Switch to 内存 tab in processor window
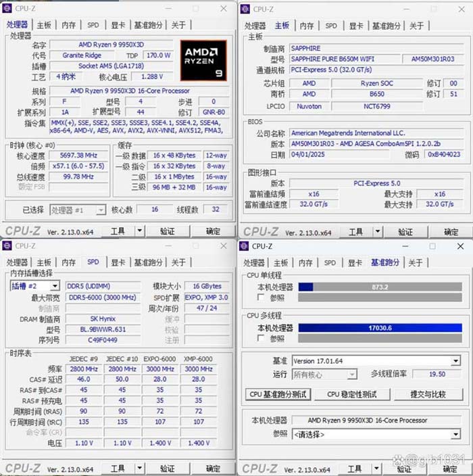Viewport: 473px width, 476px height. [x=68, y=25]
